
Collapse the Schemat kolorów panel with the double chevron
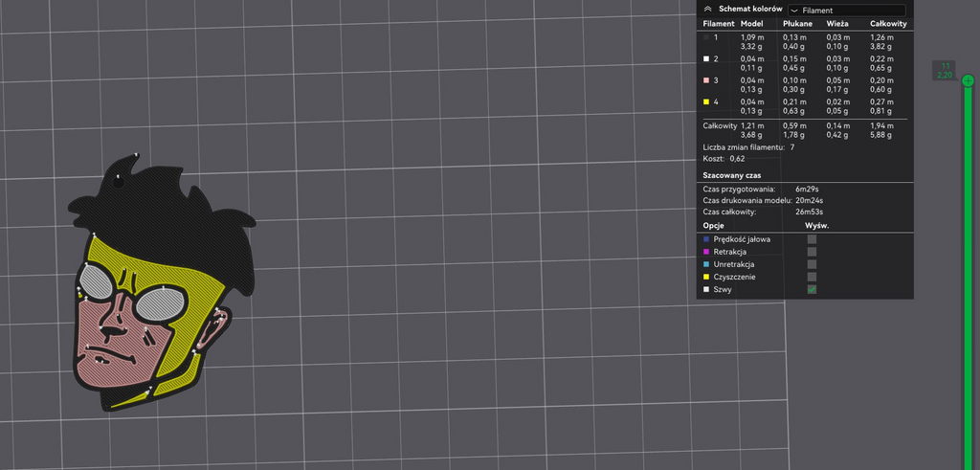coord(707,10)
